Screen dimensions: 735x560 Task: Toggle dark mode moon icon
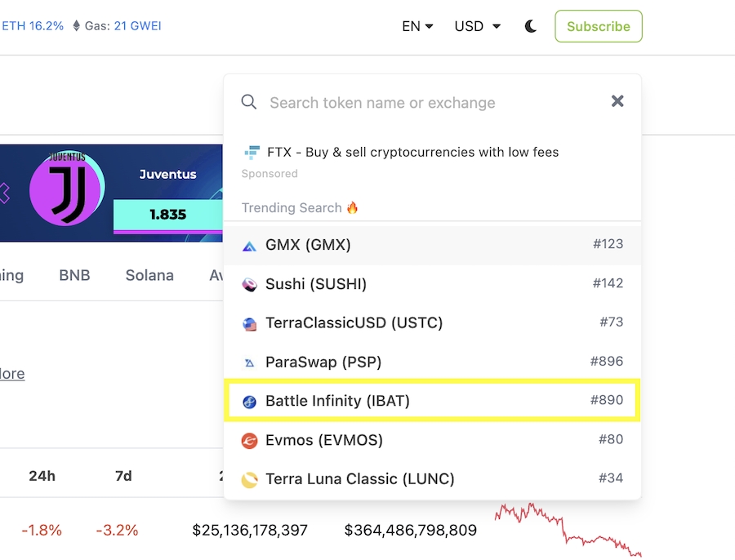pos(531,26)
